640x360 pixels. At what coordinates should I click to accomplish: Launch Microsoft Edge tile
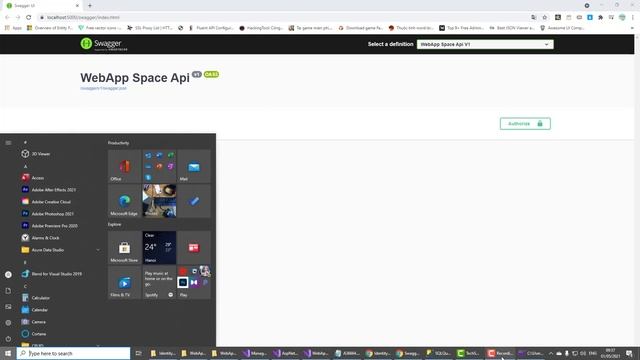tap(124, 201)
